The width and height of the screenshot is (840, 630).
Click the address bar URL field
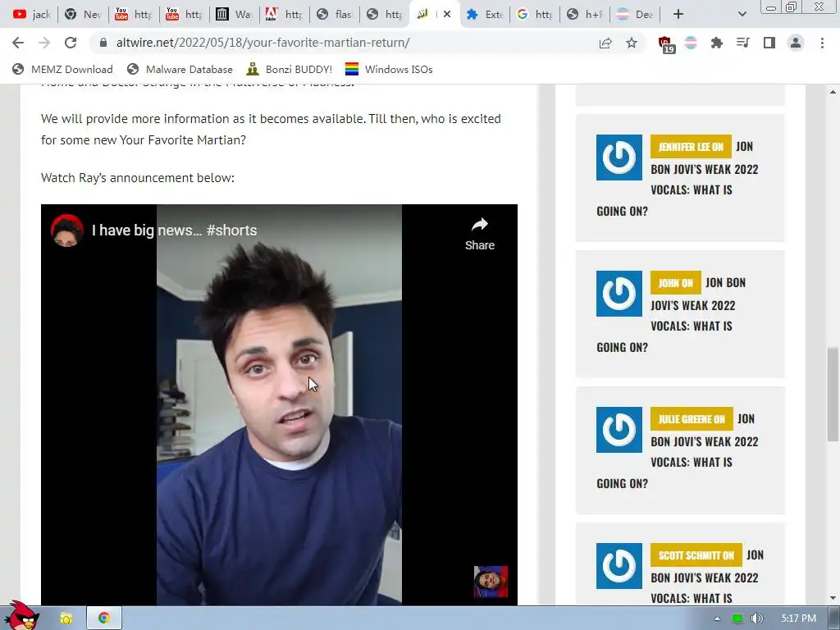(x=343, y=43)
